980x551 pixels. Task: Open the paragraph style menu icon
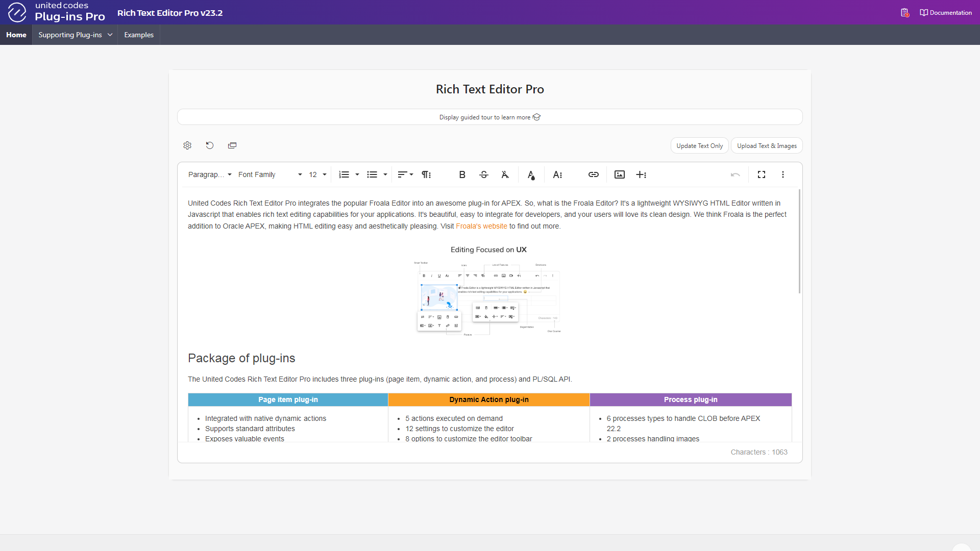coord(426,174)
